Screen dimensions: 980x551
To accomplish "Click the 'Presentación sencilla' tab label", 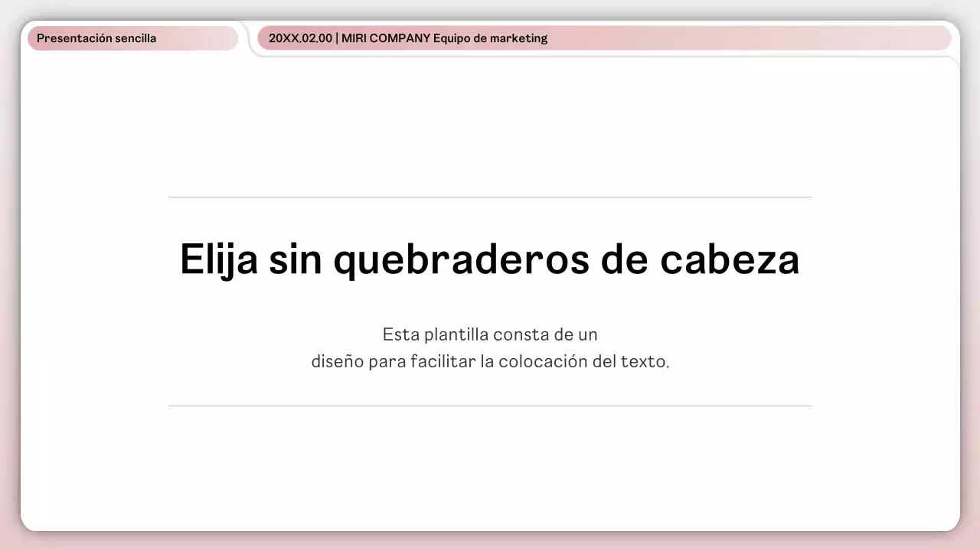I will [x=97, y=37].
